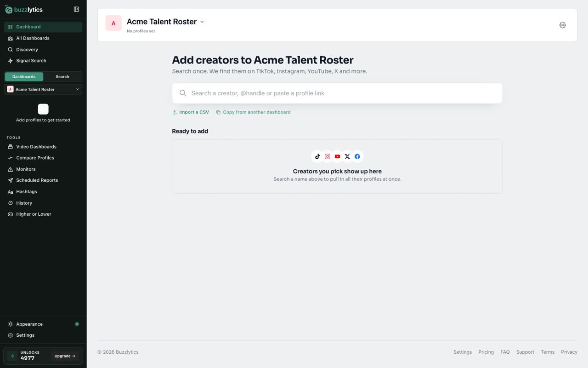Focus the creator search input field

337,93
